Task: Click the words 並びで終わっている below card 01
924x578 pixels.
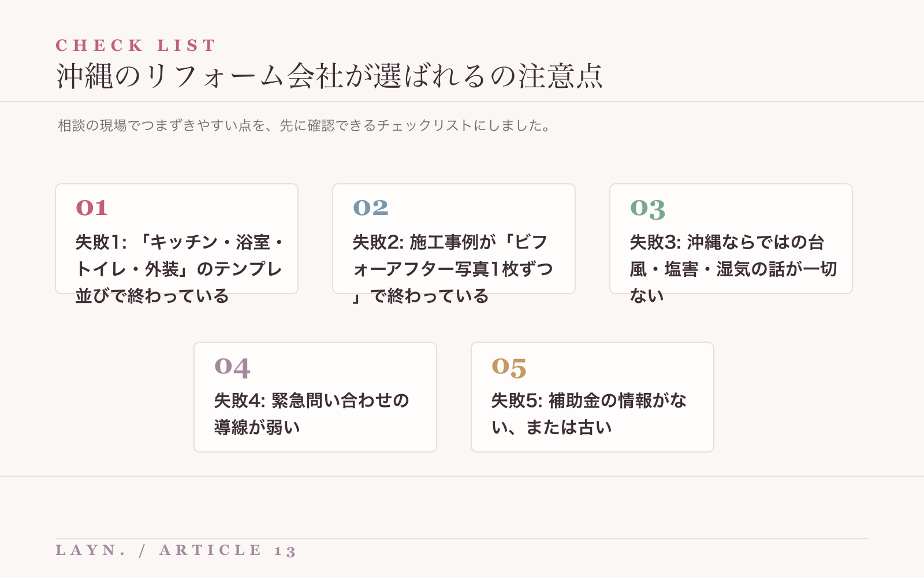Action: [152, 296]
